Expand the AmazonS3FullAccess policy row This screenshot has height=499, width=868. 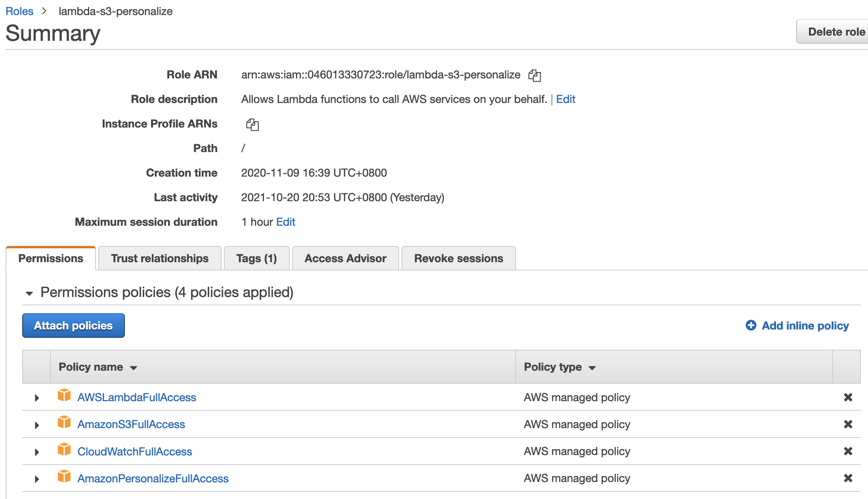(37, 425)
